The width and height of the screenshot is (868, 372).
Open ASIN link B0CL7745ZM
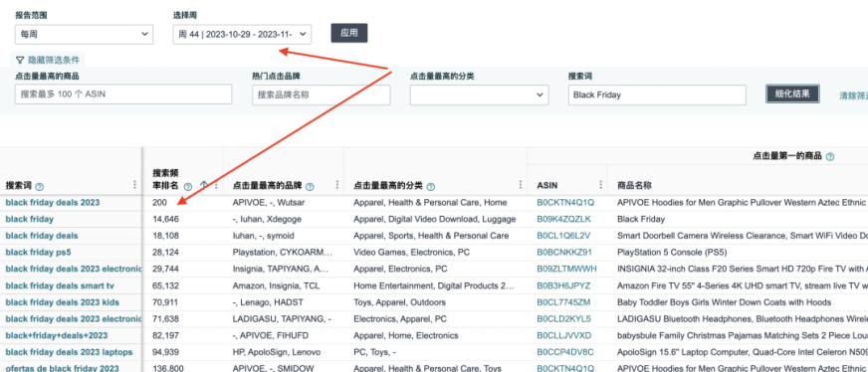[x=563, y=302]
